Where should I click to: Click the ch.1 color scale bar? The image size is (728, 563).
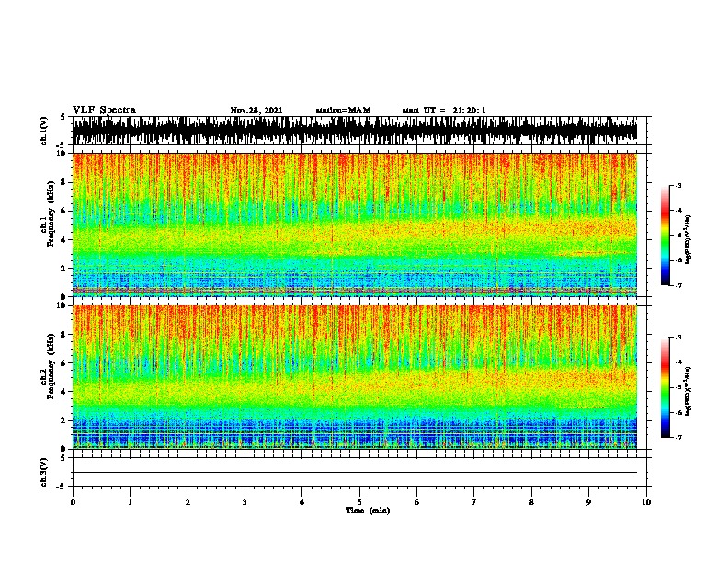point(665,236)
